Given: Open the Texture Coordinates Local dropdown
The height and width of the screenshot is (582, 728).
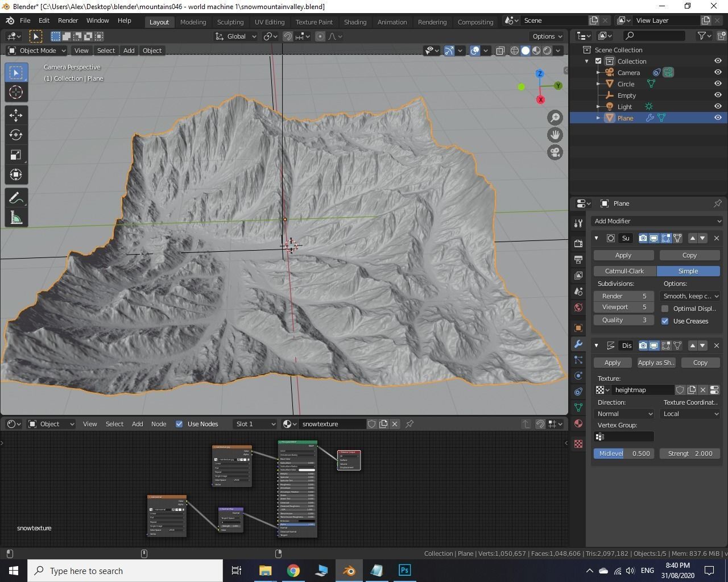Looking at the screenshot, I should pyautogui.click(x=690, y=414).
